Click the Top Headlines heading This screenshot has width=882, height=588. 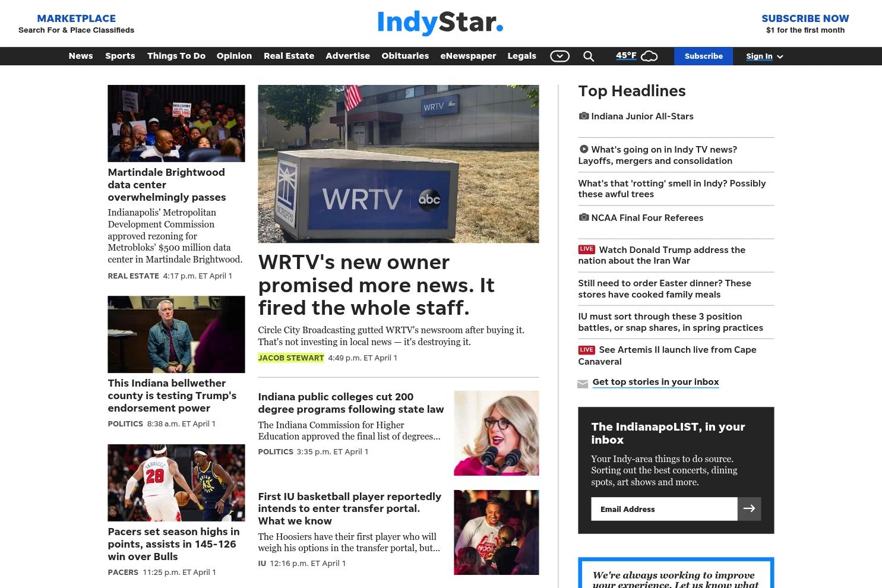tap(632, 91)
